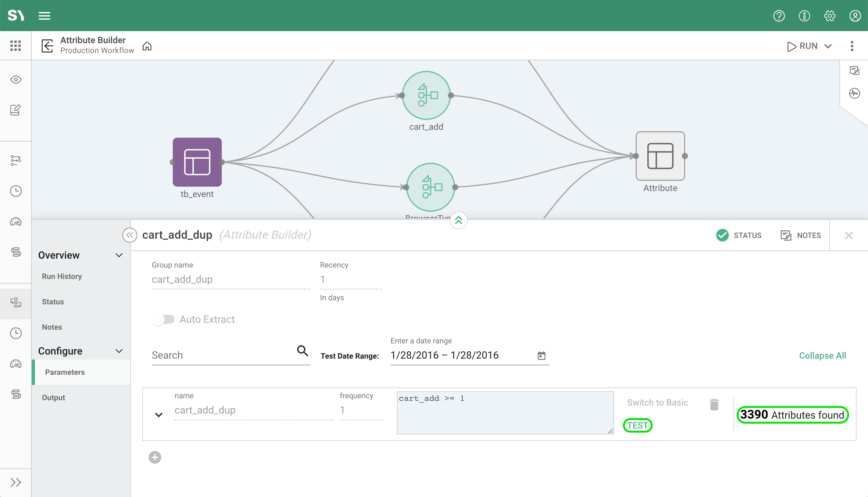Select Parameters in Configure menu
Image resolution: width=868 pixels, height=497 pixels.
tap(65, 372)
